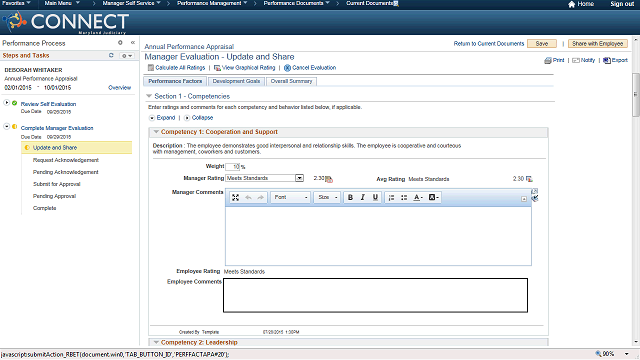The width and height of the screenshot is (640, 360).
Task: Open the Overall Summary tab
Action: tap(291, 81)
